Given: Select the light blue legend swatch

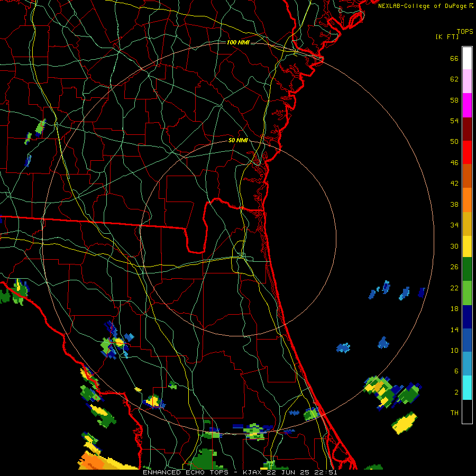Looking at the screenshot, I should coord(467,363).
